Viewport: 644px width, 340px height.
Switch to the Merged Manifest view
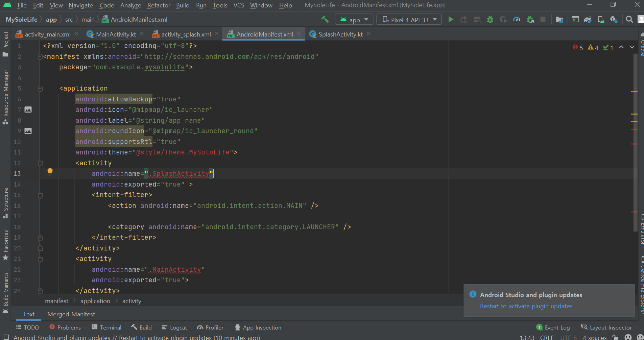(x=71, y=314)
